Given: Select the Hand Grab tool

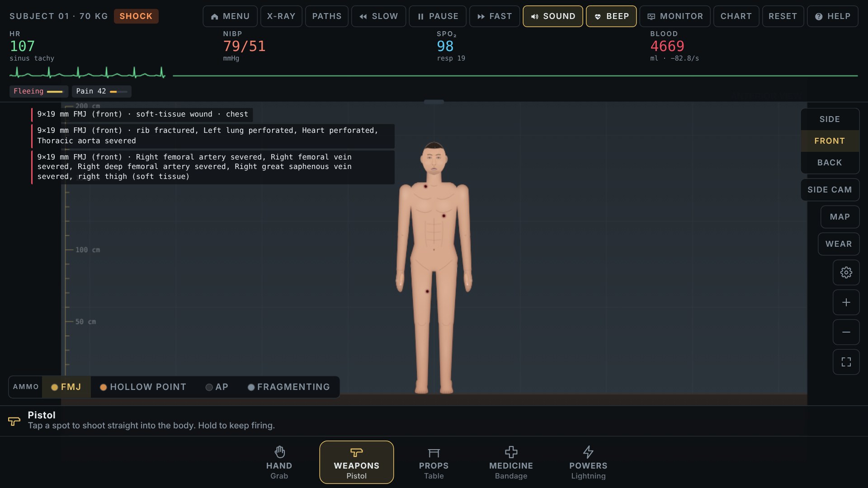Looking at the screenshot, I should point(279,462).
